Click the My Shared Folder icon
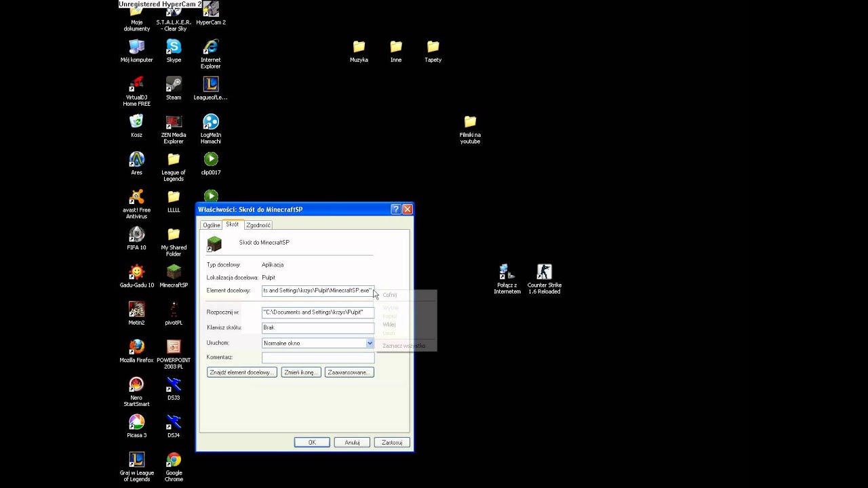The width and height of the screenshot is (868, 488). click(174, 241)
